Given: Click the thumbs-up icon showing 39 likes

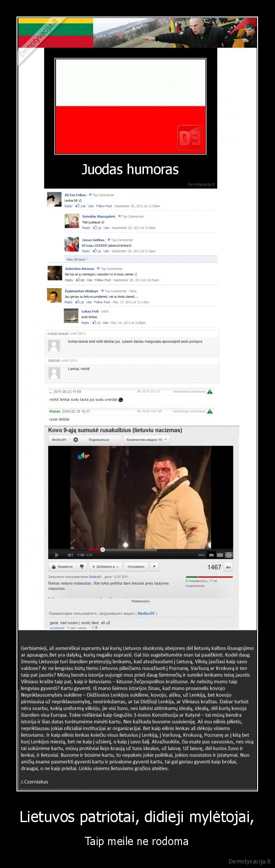Looking at the screenshot, I should (x=78, y=302).
